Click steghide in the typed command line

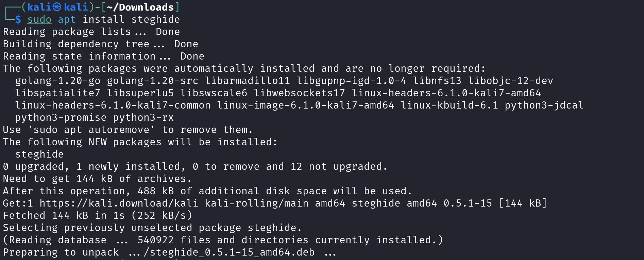tap(155, 19)
